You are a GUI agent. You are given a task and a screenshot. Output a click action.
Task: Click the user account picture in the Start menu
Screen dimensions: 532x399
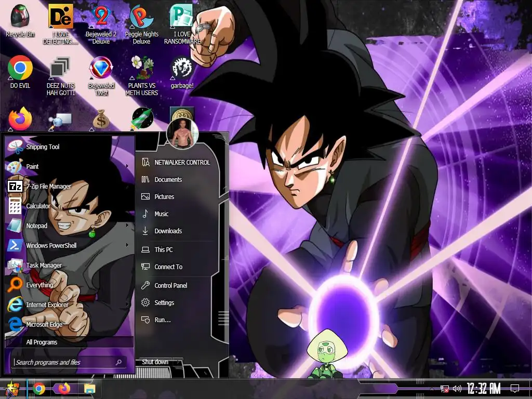[182, 134]
